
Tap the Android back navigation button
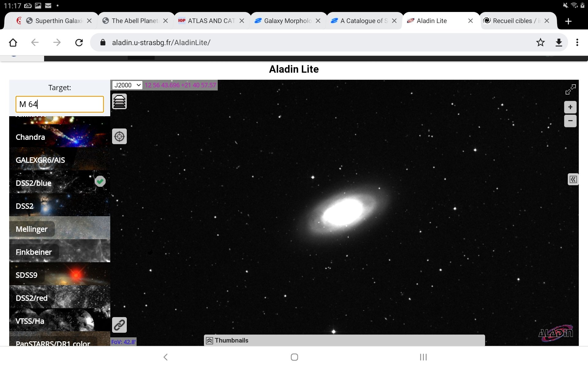165,357
